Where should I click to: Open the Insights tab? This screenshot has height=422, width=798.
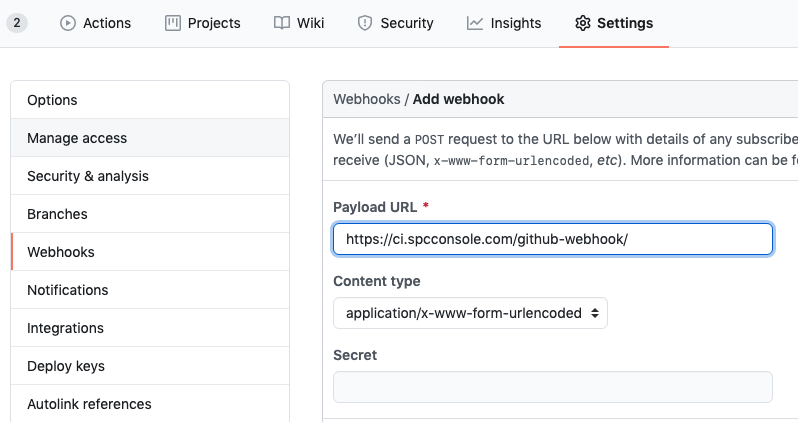pyautogui.click(x=504, y=23)
